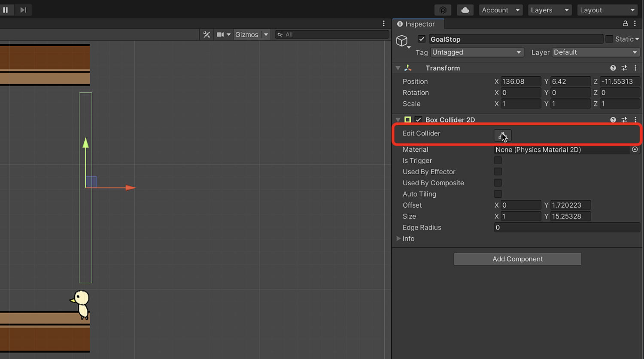The image size is (644, 359).
Task: Open Box Collider 2D help icon
Action: [x=613, y=120]
